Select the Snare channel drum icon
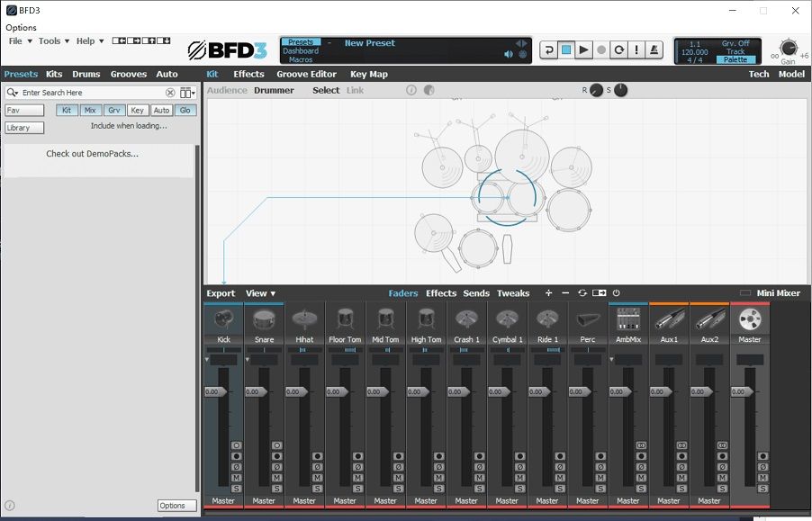 pos(264,319)
